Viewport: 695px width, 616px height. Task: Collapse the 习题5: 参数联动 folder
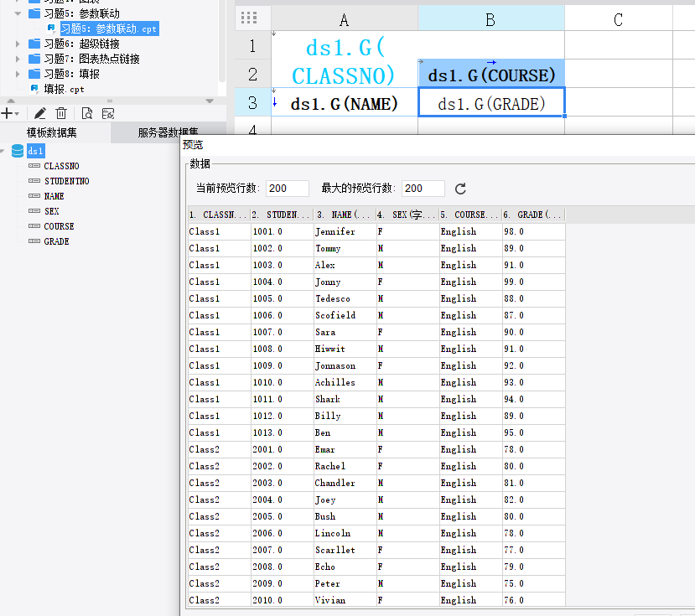click(x=18, y=13)
